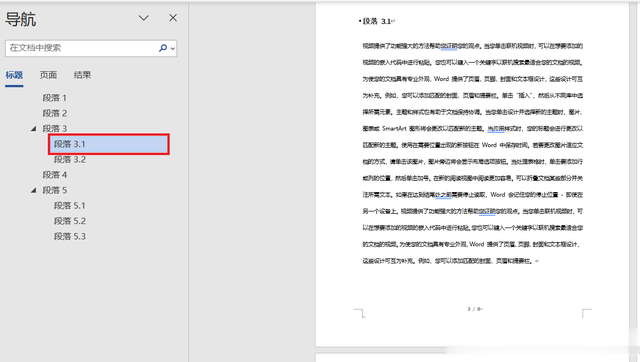The height and width of the screenshot is (362, 640).
Task: Select heading 段落 2 in navigation
Action: pos(55,113)
